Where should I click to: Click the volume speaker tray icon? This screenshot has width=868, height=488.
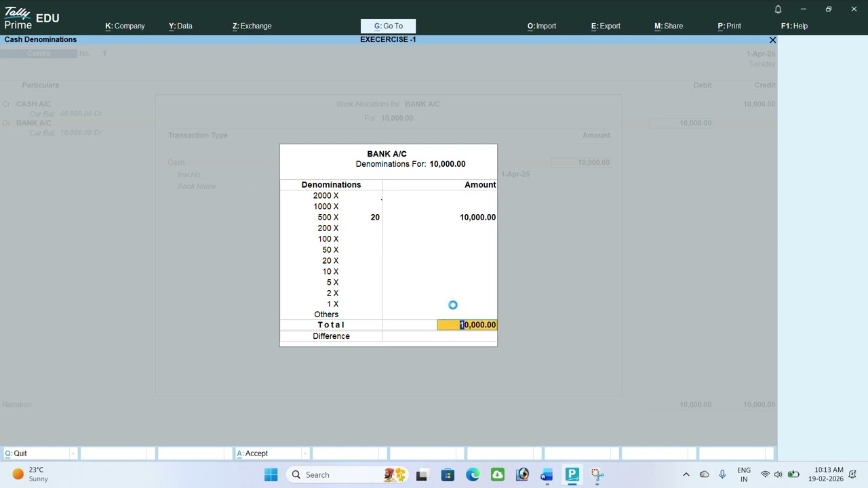pos(778,474)
